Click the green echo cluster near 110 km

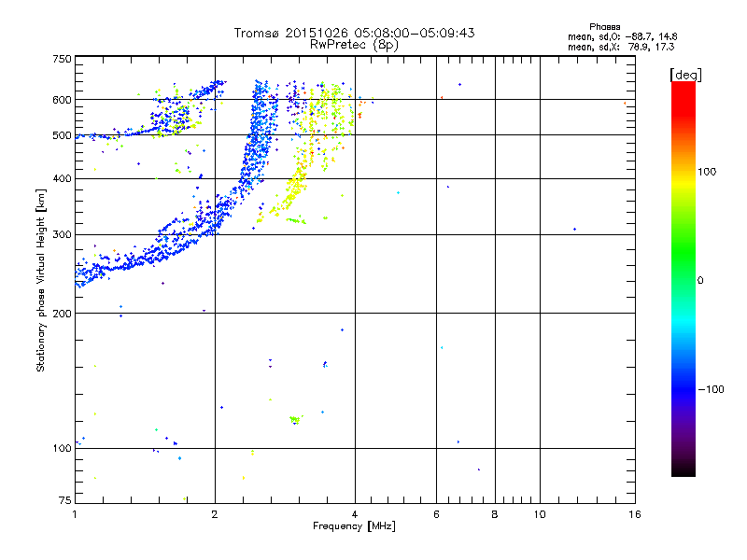pos(296,419)
